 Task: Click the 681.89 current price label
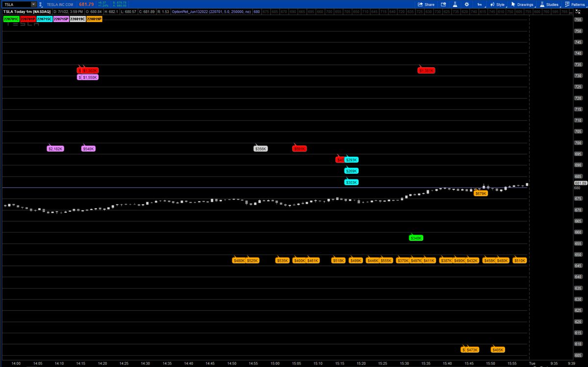coord(580,183)
